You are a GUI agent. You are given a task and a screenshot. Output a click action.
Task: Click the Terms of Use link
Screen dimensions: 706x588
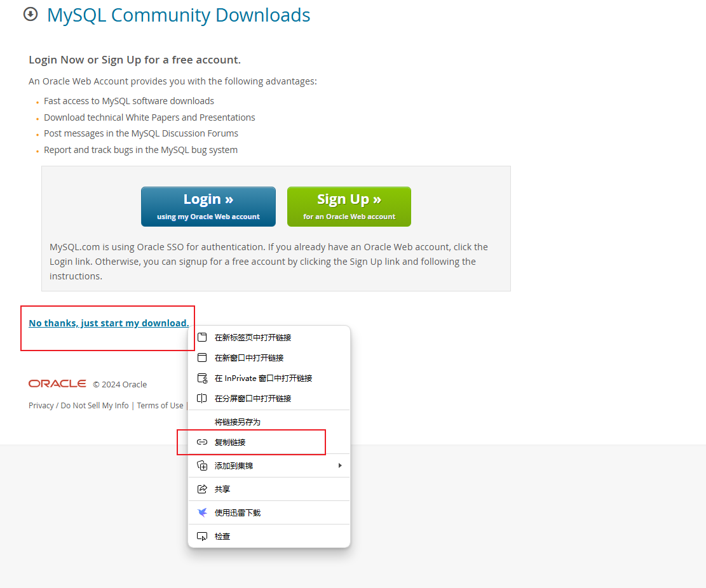point(160,405)
